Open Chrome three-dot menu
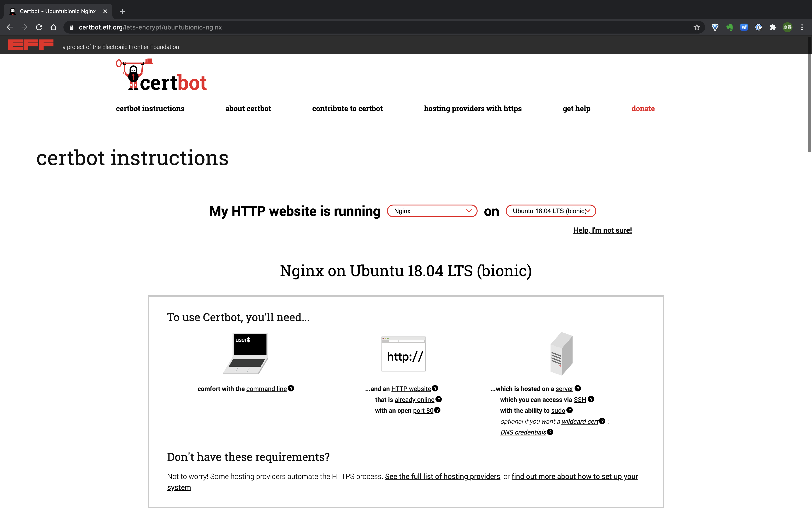 (x=802, y=27)
